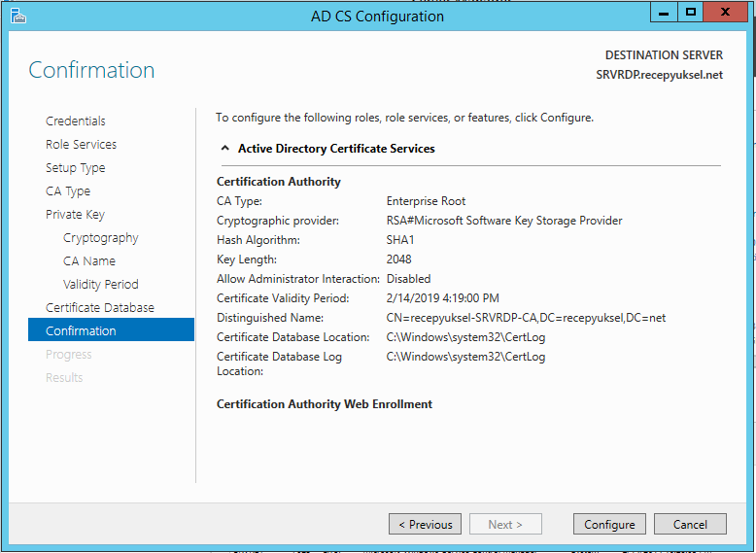This screenshot has width=756, height=553.
Task: Click the Configure button
Action: click(609, 524)
